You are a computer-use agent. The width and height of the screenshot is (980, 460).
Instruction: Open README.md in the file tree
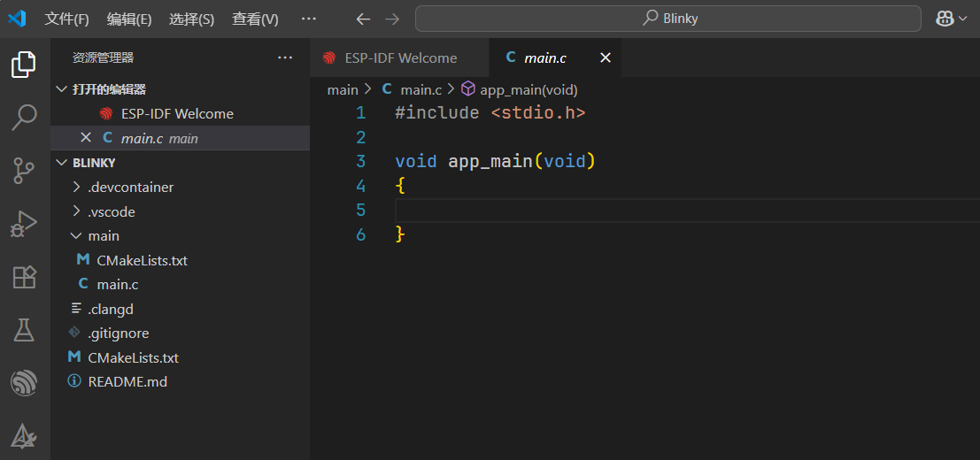click(127, 382)
